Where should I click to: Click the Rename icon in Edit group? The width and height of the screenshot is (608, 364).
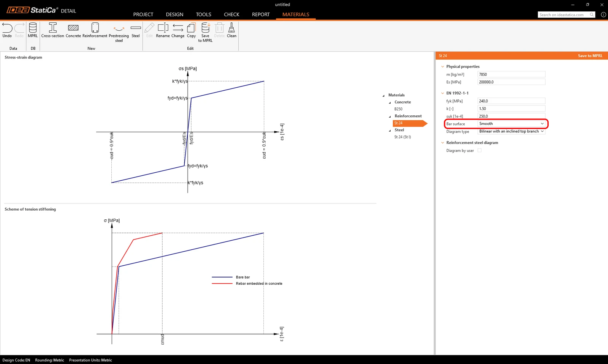[x=163, y=28]
